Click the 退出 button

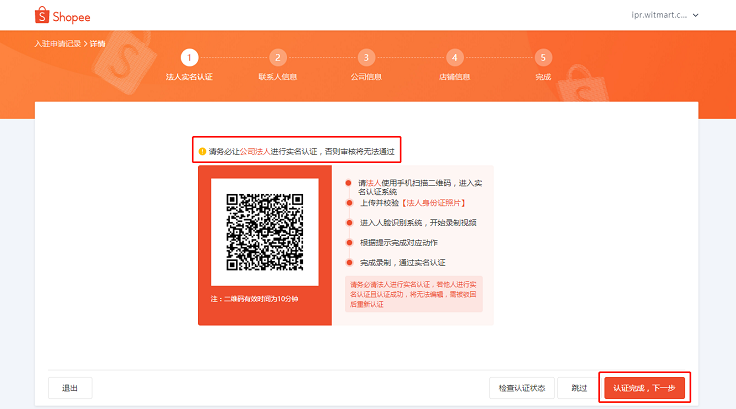tap(70, 388)
